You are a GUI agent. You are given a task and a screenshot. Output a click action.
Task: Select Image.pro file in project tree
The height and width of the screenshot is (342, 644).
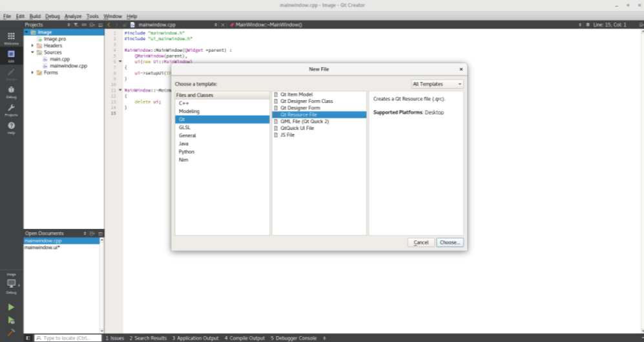point(55,39)
